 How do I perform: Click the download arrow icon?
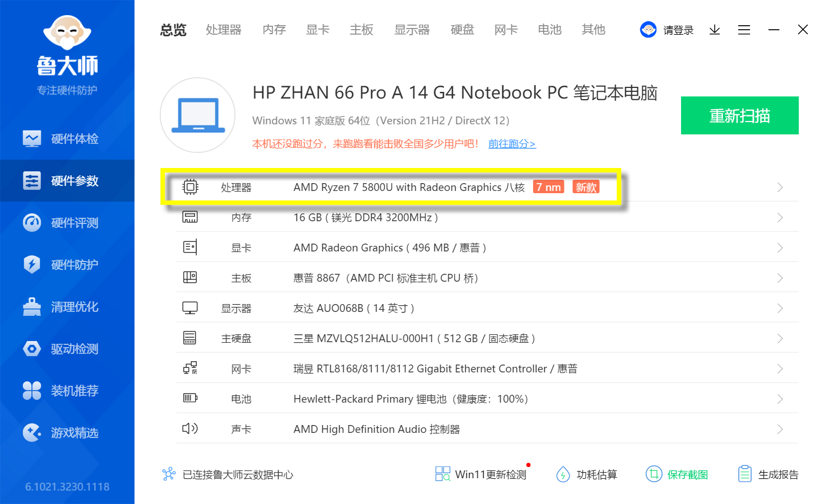(715, 30)
